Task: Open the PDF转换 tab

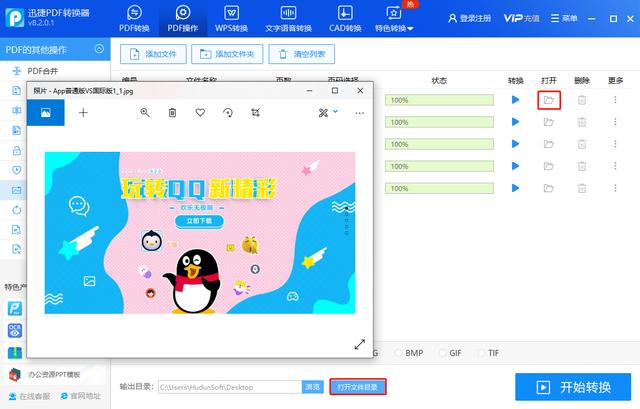Action: (x=134, y=19)
